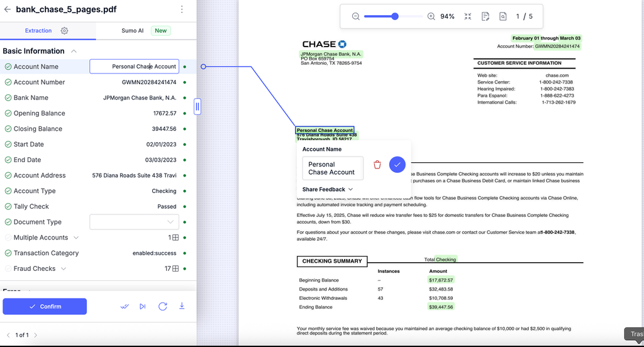Go to previous record arrow
644x347 pixels.
pyautogui.click(x=8, y=335)
